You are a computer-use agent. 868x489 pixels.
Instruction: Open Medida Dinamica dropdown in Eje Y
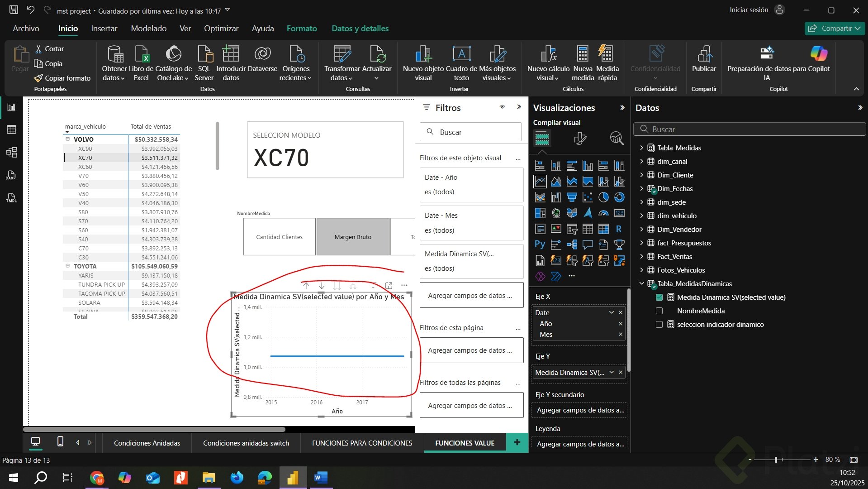(612, 372)
